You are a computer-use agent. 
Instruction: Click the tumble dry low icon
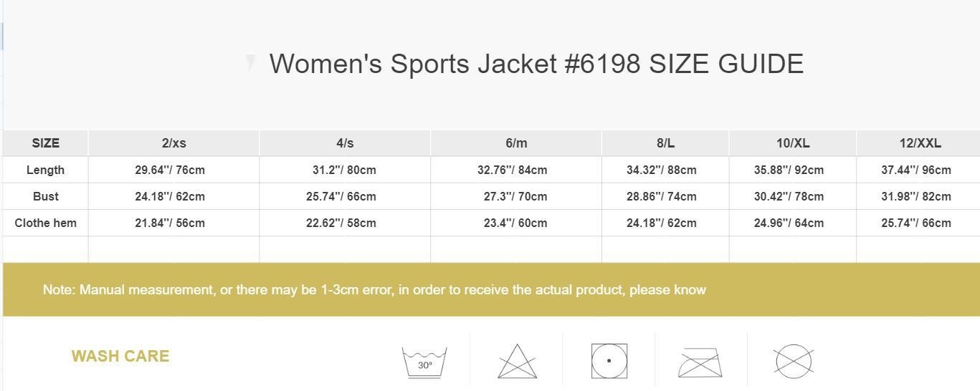point(609,361)
